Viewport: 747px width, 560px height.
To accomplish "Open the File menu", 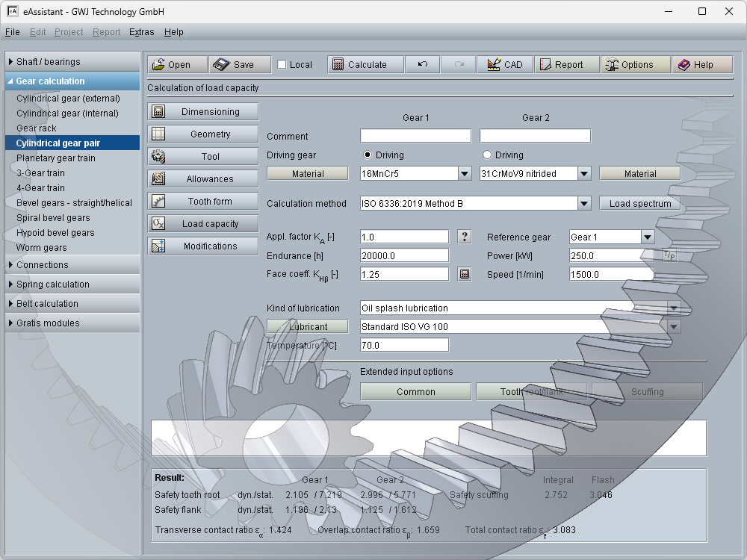I will (12, 32).
